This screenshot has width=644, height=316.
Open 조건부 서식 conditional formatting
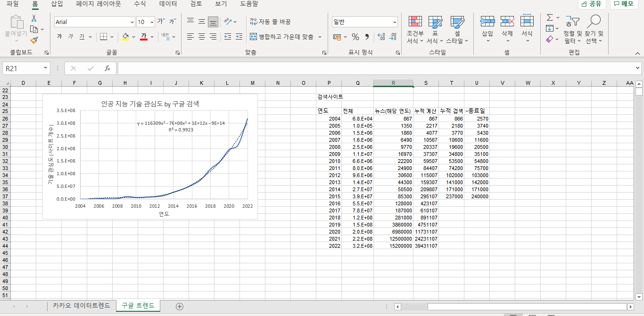click(x=415, y=29)
